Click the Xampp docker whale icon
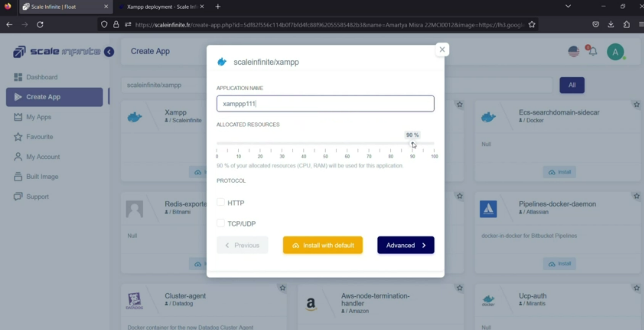Screen dimensions: 644x330 pyautogui.click(x=134, y=117)
